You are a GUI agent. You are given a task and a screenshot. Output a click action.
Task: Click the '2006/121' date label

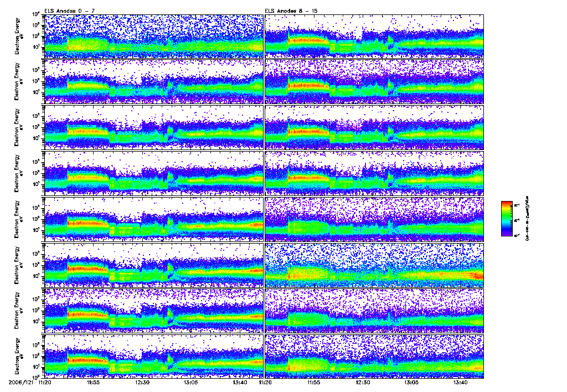(x=22, y=382)
